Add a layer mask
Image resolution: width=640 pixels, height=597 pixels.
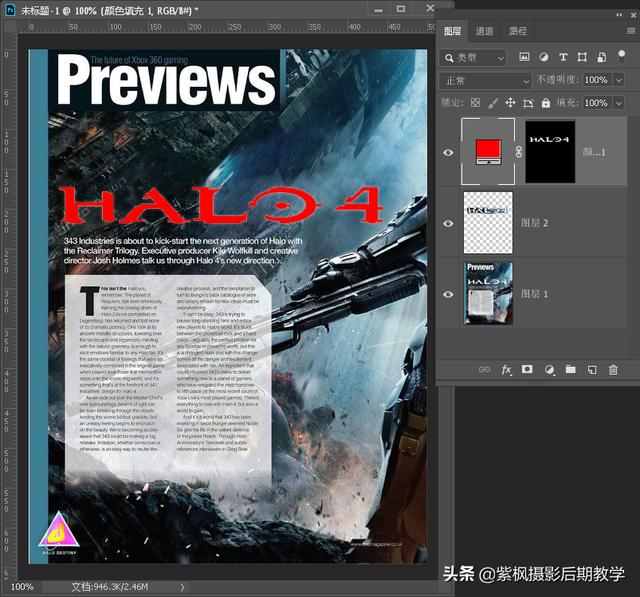coord(527,370)
